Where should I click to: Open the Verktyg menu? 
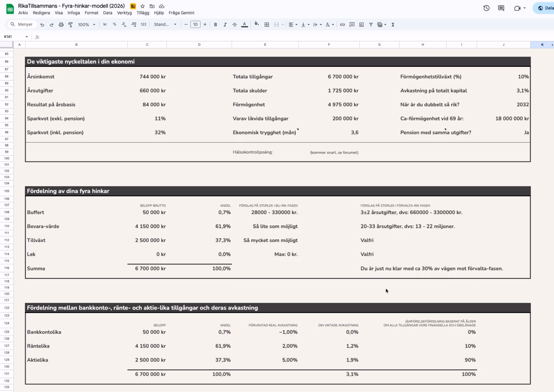(124, 13)
